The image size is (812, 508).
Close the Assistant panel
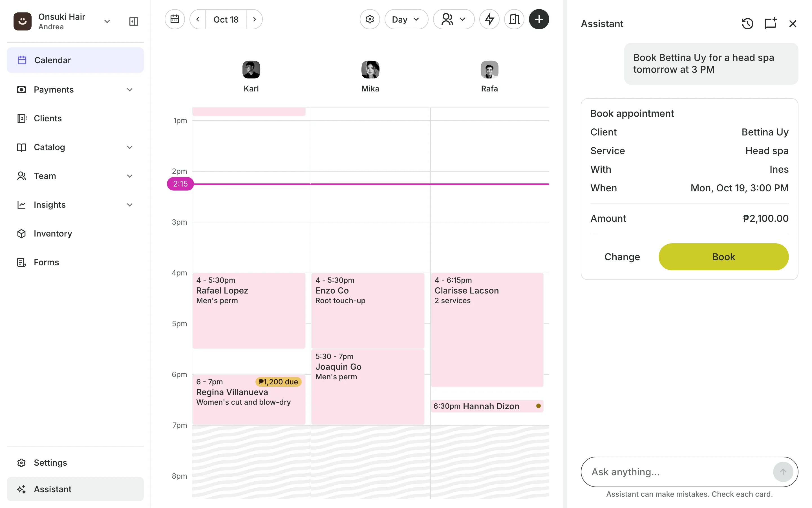pos(793,23)
